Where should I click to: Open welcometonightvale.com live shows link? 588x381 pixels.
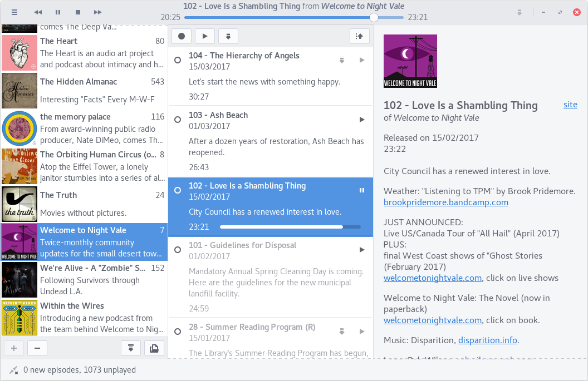(x=433, y=278)
